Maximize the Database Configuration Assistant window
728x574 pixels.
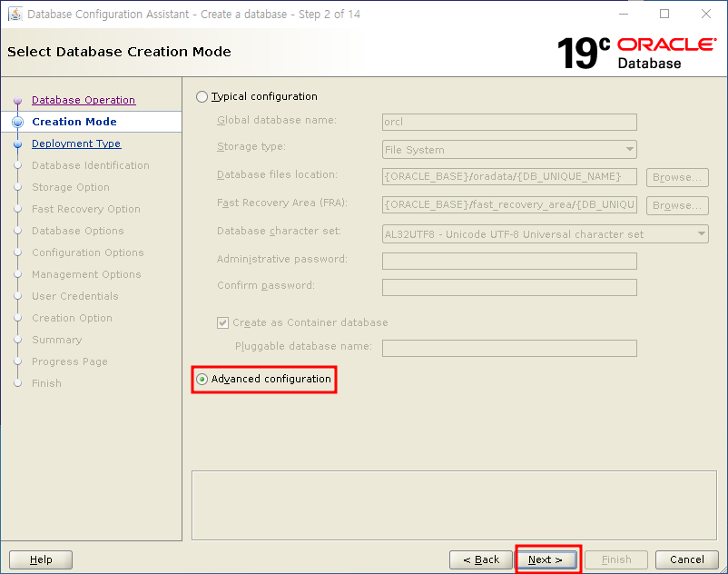(x=664, y=14)
